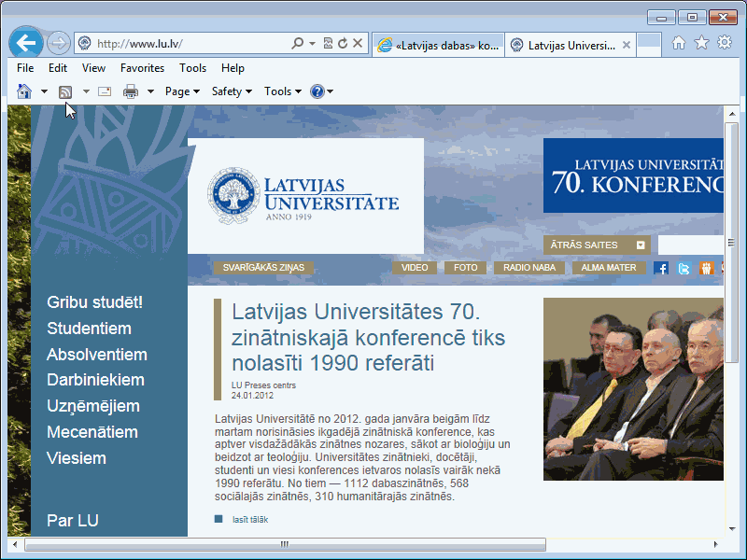
Task: Click the conference audience photo
Action: 633,389
